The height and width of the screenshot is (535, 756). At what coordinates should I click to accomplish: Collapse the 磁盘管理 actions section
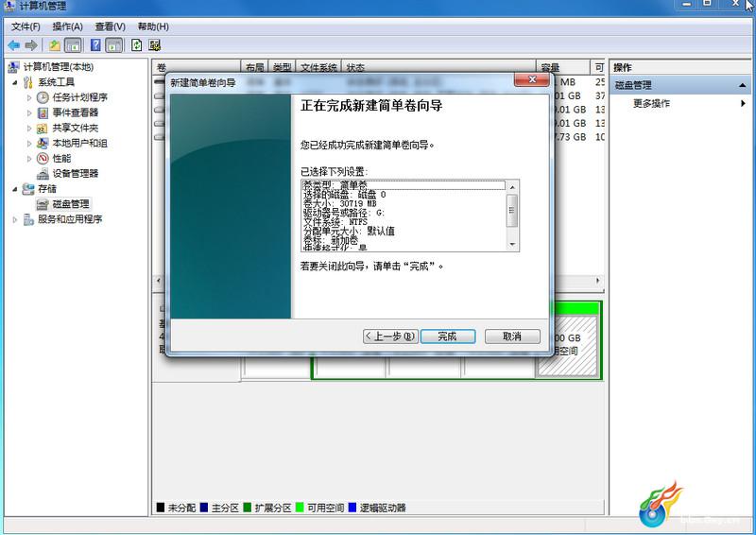click(x=742, y=85)
